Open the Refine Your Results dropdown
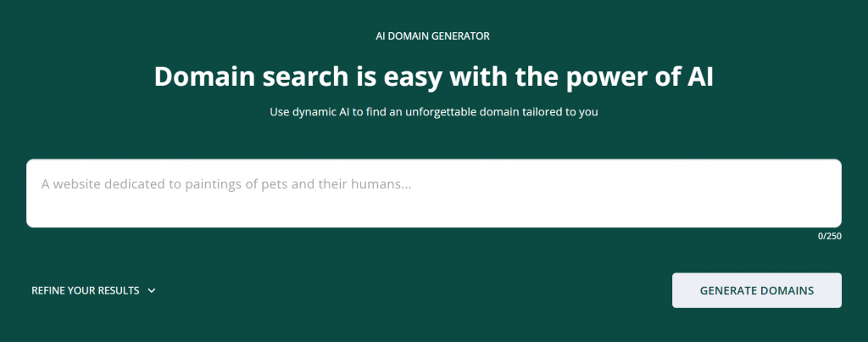868x342 pixels. [x=93, y=290]
